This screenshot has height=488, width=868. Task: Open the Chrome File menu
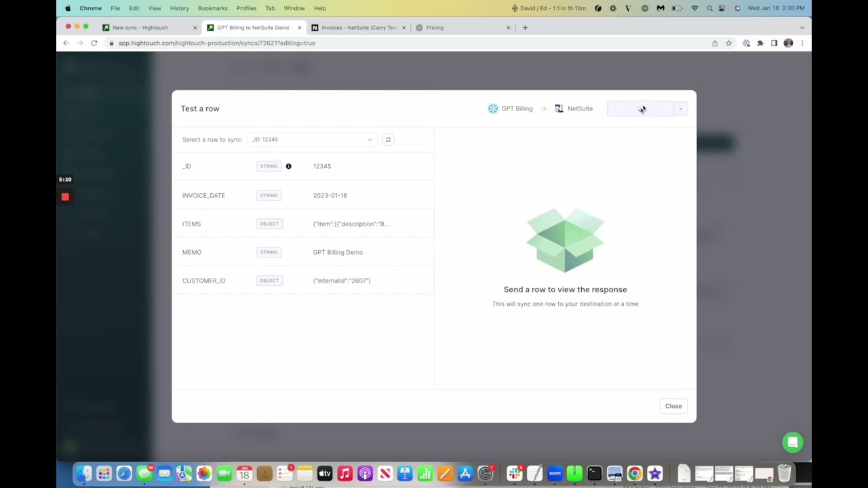coord(115,8)
